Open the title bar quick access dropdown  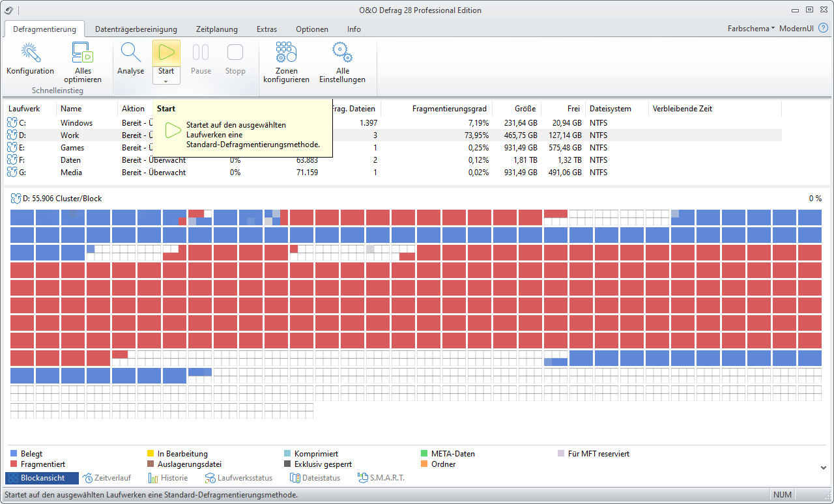point(18,10)
